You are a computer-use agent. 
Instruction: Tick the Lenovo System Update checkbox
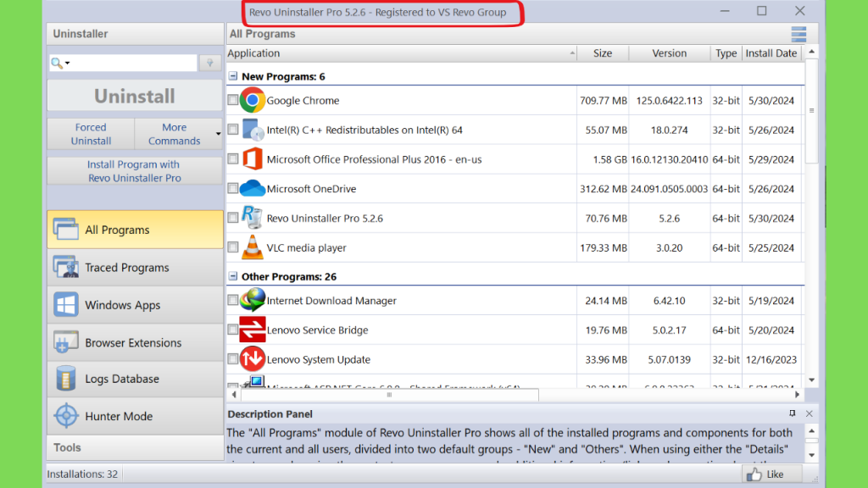click(233, 358)
